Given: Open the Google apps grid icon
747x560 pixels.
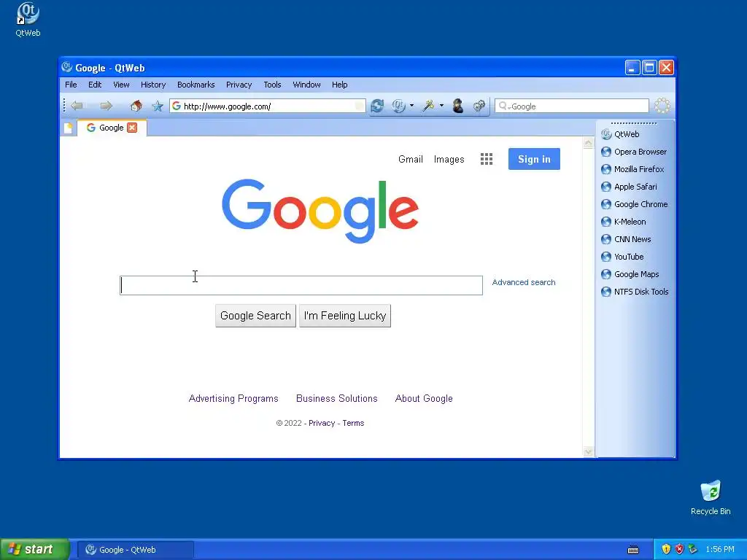Looking at the screenshot, I should point(487,159).
